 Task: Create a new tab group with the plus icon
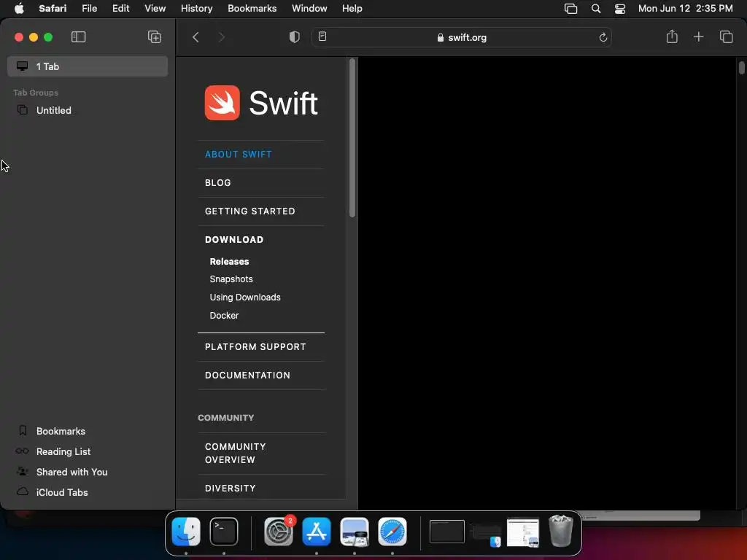[x=155, y=37]
